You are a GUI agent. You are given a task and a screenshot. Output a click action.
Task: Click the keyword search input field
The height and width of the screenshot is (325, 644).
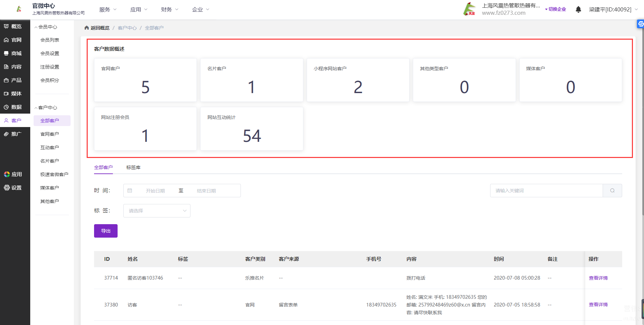pyautogui.click(x=546, y=191)
